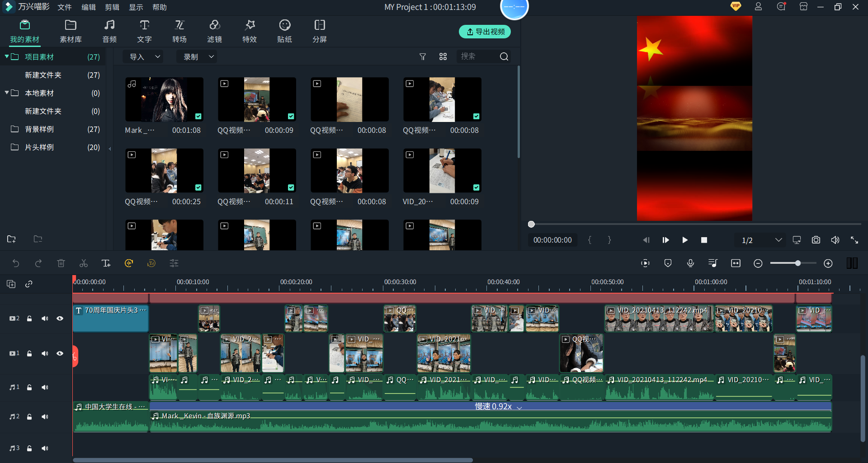This screenshot has height=463, width=868.
Task: Toggle visibility of video track 1
Action: point(60,353)
